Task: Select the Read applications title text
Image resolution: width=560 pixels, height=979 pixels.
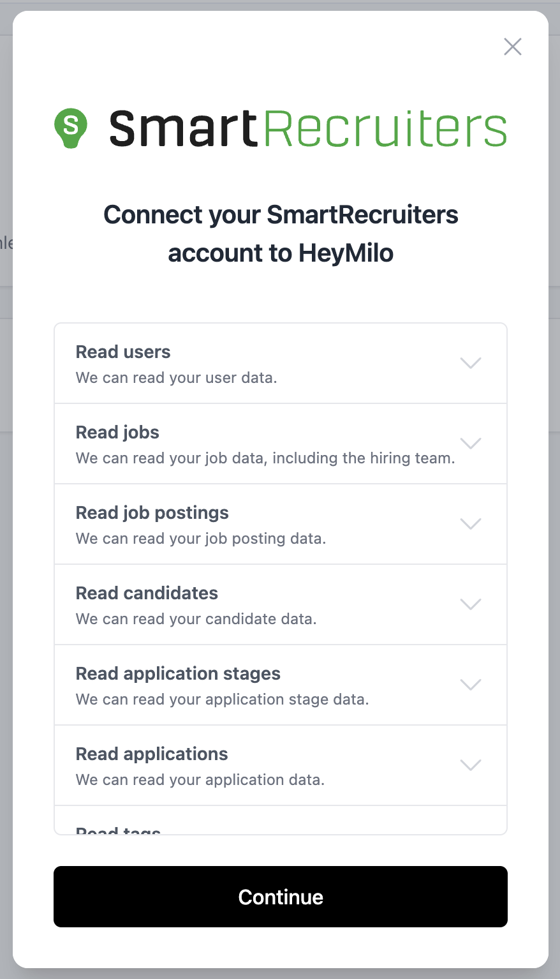Action: tap(152, 754)
